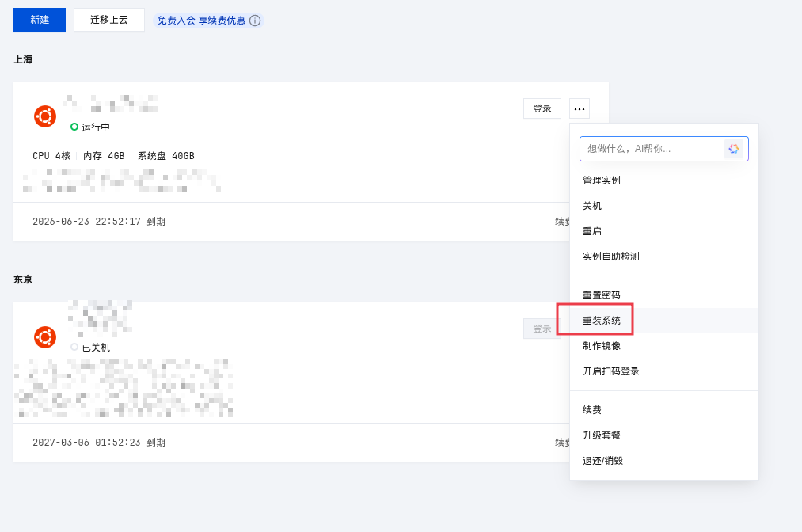Click the 新建 button
802x532 pixels.
tap(40, 20)
